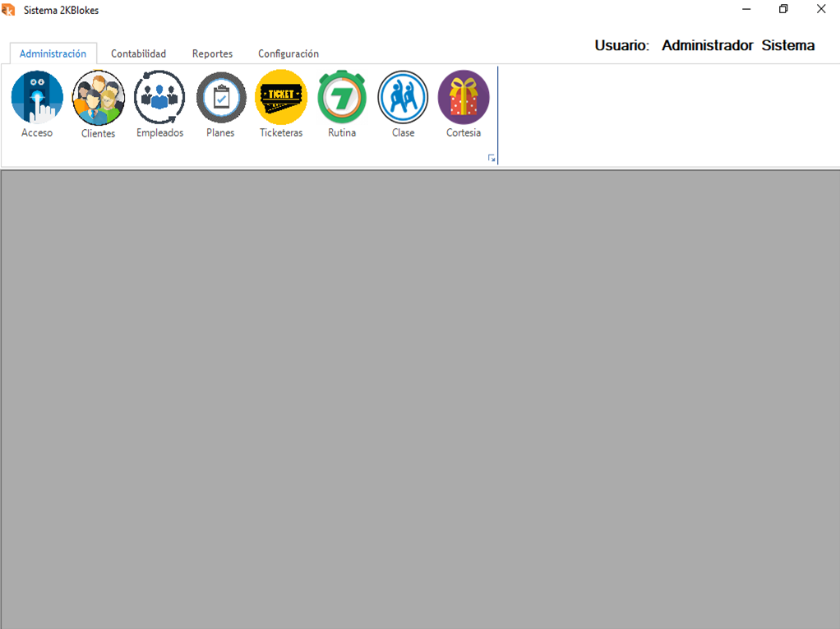The height and width of the screenshot is (629, 840).
Task: Open the Rutina stopwatch icon
Action: click(x=342, y=98)
